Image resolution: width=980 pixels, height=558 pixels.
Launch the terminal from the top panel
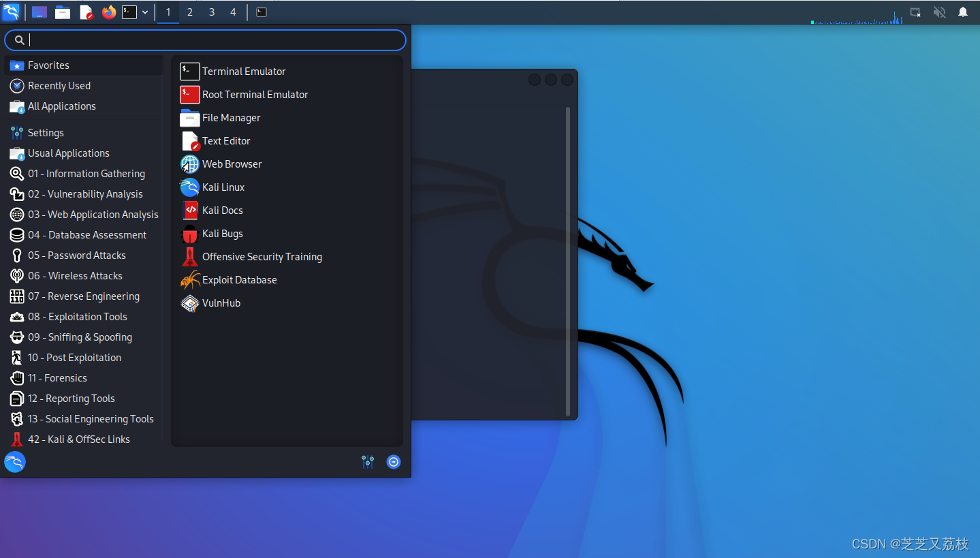[129, 12]
